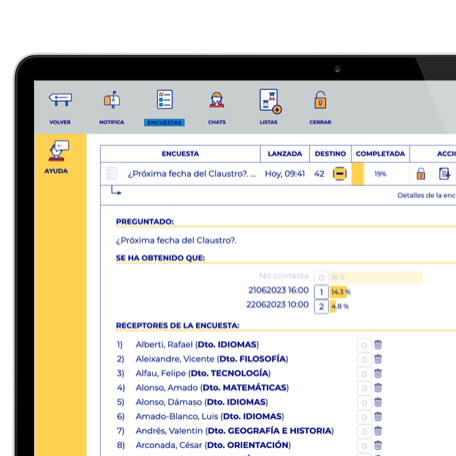This screenshot has height=456, width=456.
Task: Collapse survey details with the minus button
Action: click(340, 174)
